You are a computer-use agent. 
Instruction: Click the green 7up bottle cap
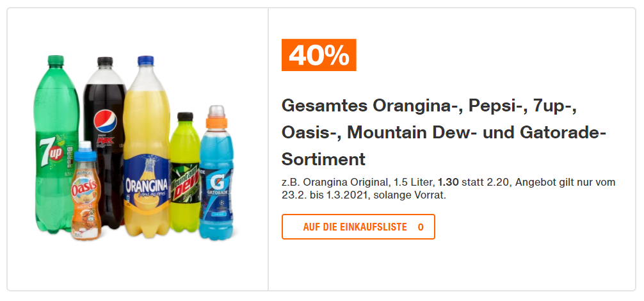click(56, 61)
